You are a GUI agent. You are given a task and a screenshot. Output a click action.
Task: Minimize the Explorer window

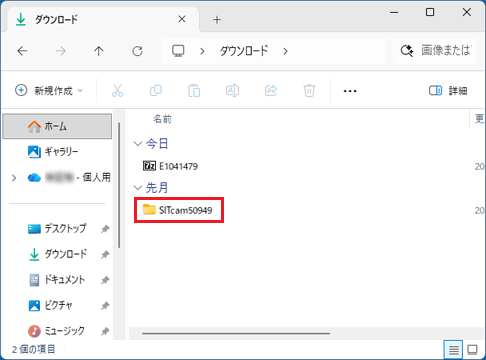tap(394, 13)
